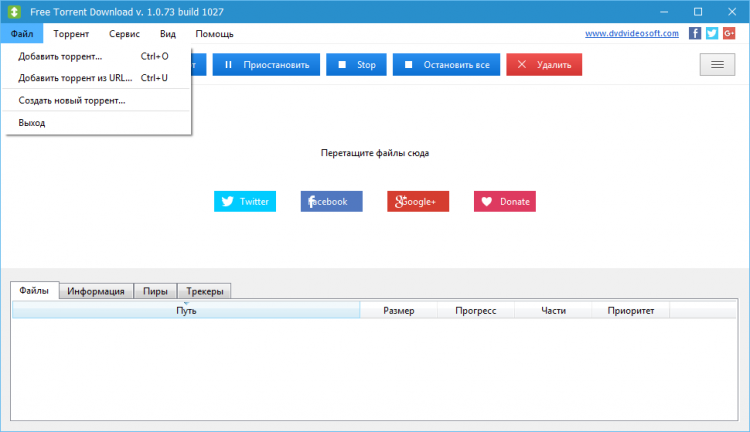The width and height of the screenshot is (750, 432).
Task: Click the green app icon in title bar
Action: pyautogui.click(x=14, y=11)
